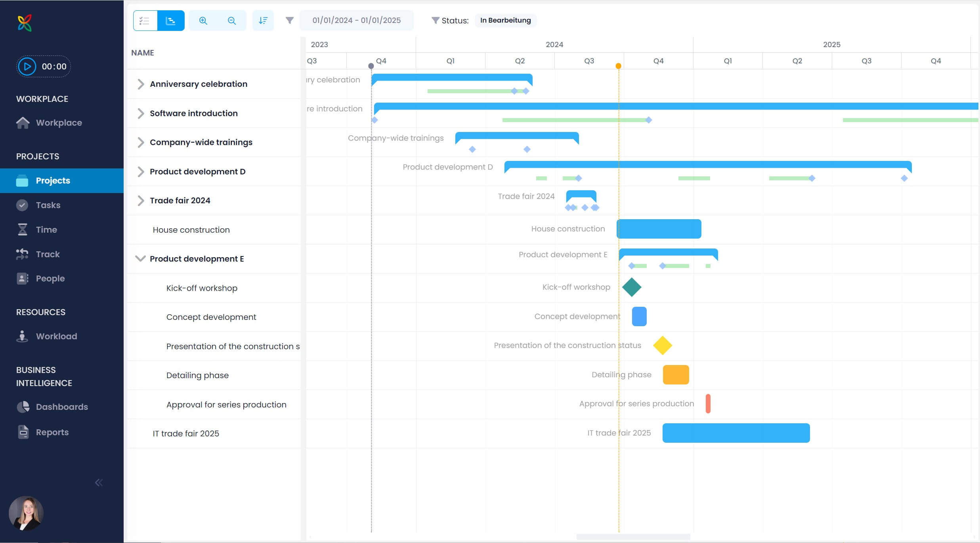The width and height of the screenshot is (980, 543).
Task: Click the Reports document icon
Action: 23,432
